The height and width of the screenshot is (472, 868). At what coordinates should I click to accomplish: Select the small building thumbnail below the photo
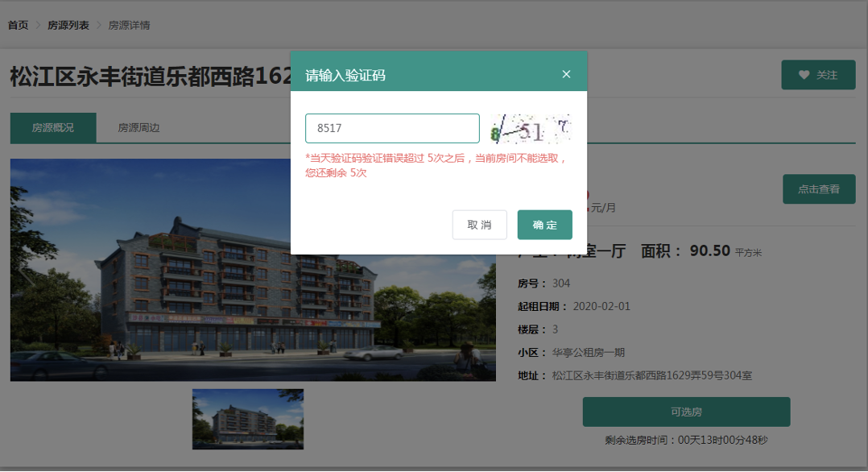tap(248, 419)
